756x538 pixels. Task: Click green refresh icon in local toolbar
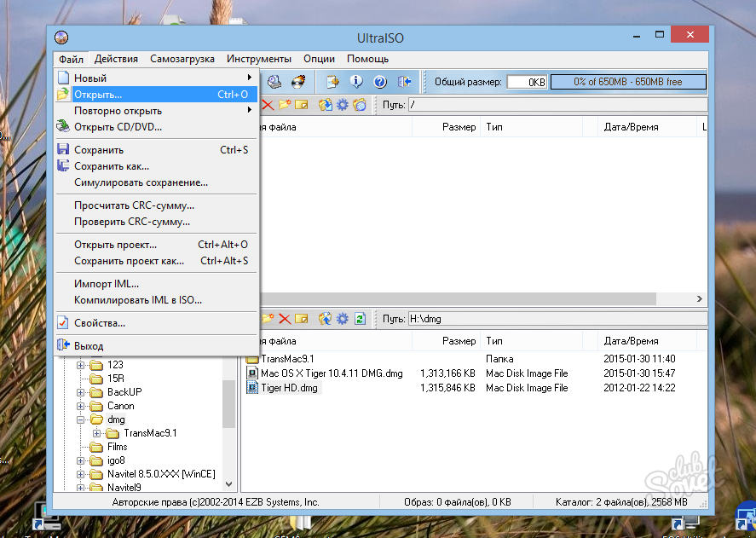(360, 319)
